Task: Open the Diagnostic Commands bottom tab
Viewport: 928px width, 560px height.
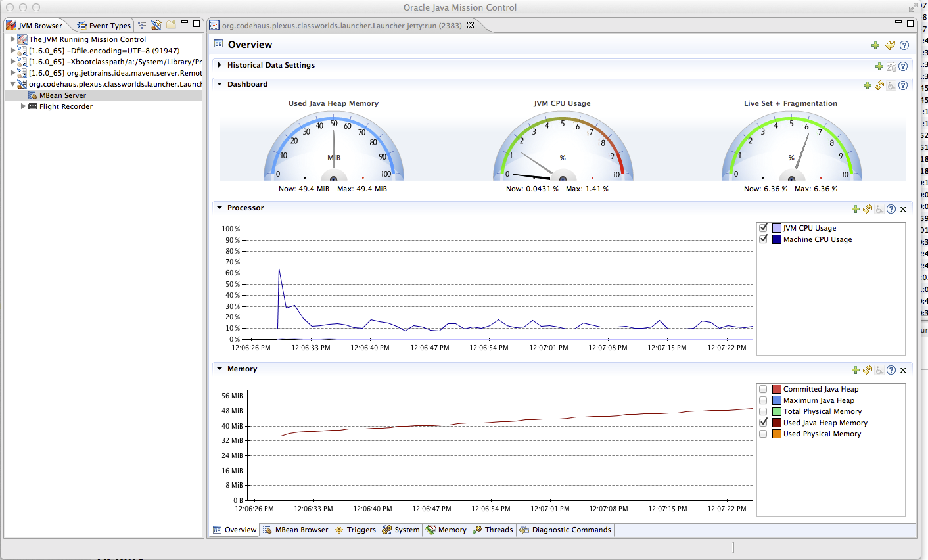Action: click(566, 530)
